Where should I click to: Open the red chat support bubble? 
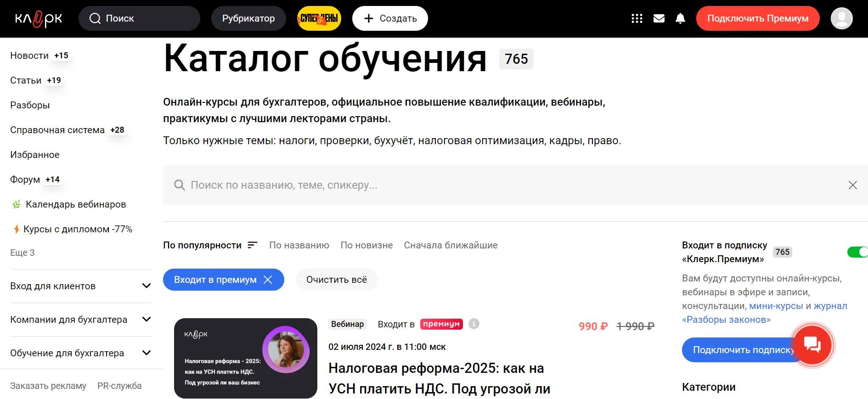[x=812, y=344]
